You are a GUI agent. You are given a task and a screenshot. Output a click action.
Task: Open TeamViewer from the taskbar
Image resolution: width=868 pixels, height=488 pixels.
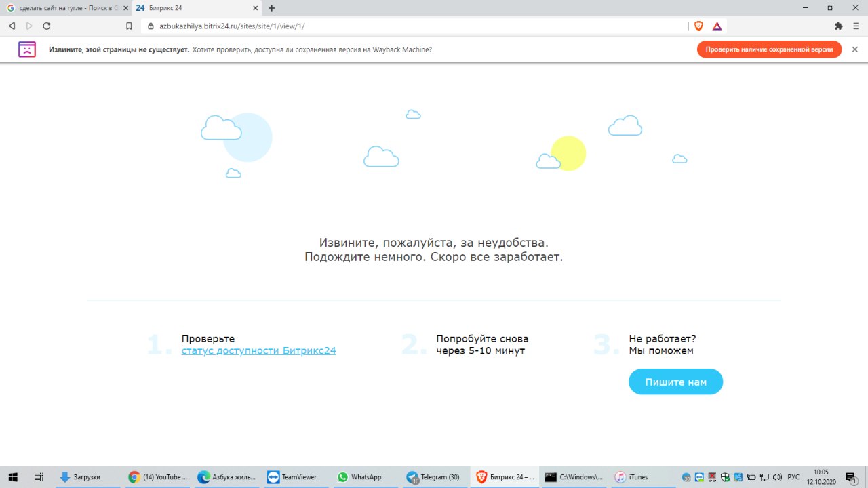296,477
